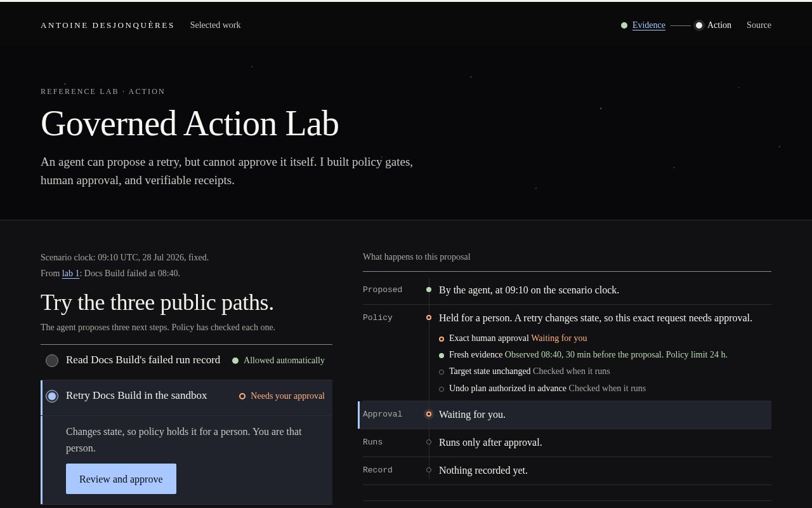
Task: Go to the Action nav item
Action: click(x=719, y=25)
